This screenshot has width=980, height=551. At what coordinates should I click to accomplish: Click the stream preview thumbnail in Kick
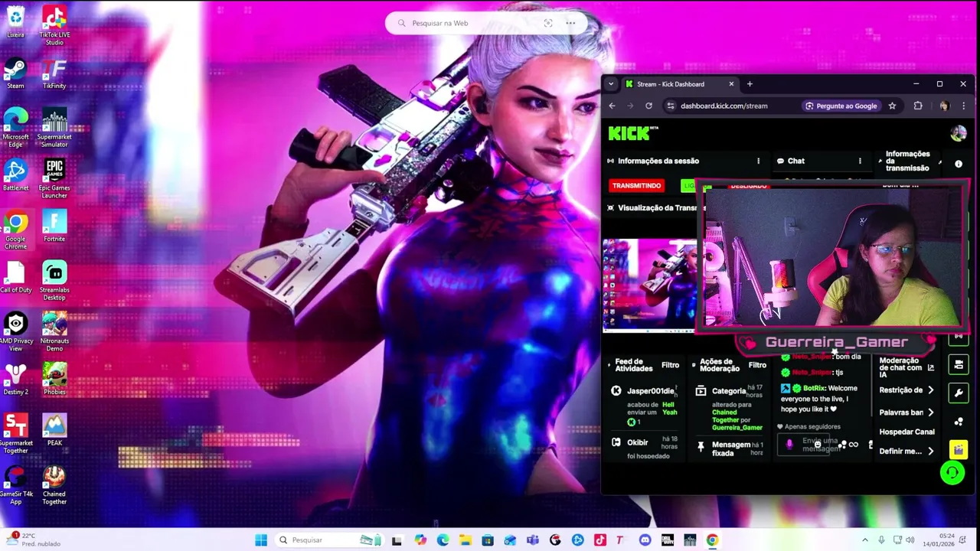click(649, 285)
